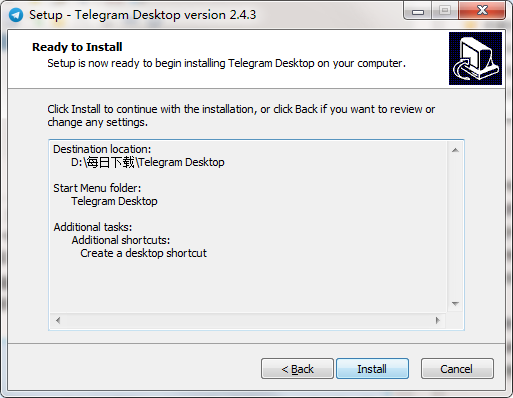The height and width of the screenshot is (398, 513).
Task: Click the 'Ready to Install' heading
Action: (x=77, y=47)
